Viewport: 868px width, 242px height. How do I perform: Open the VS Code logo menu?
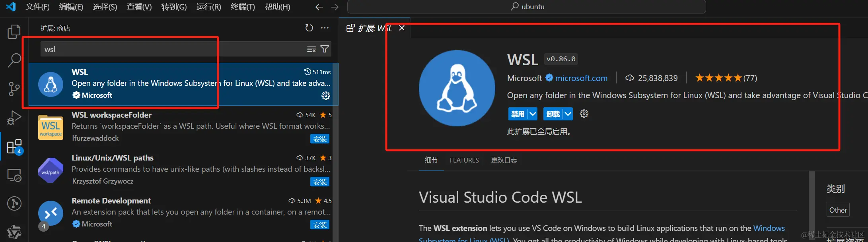pos(11,7)
